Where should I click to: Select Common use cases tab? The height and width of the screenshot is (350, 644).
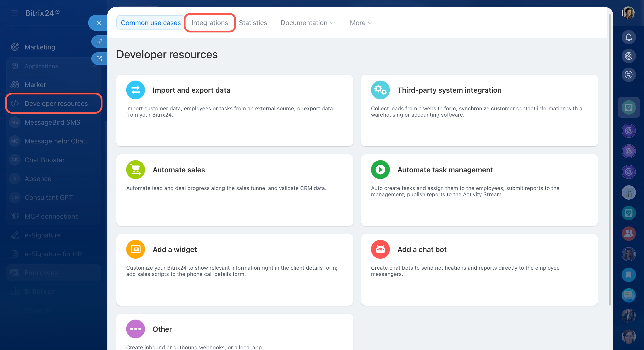pos(151,23)
